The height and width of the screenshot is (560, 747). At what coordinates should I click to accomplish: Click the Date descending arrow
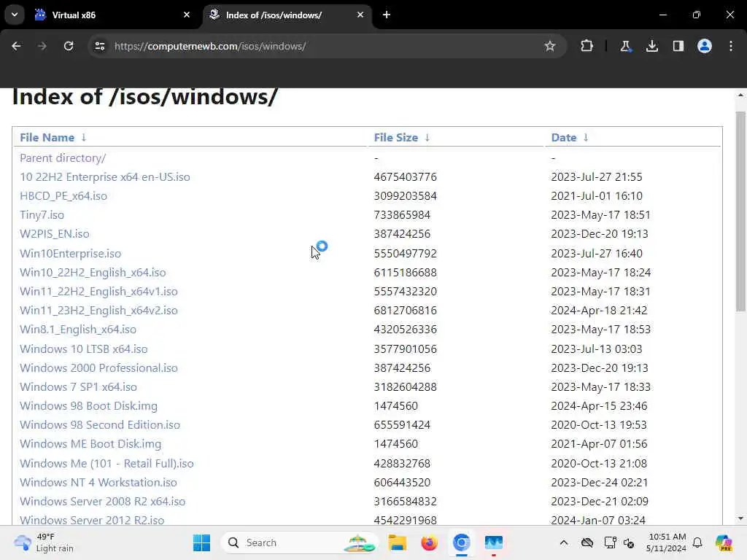586,138
